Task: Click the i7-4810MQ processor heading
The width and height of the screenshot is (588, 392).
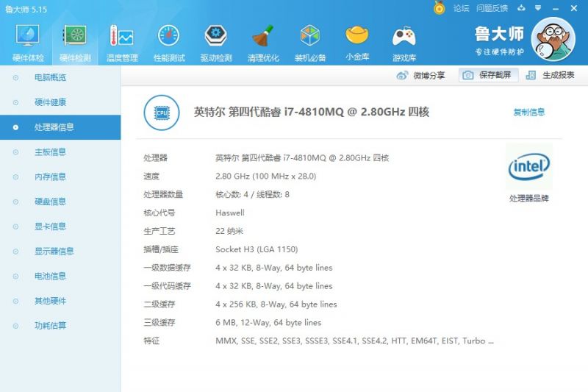Action: coord(311,112)
